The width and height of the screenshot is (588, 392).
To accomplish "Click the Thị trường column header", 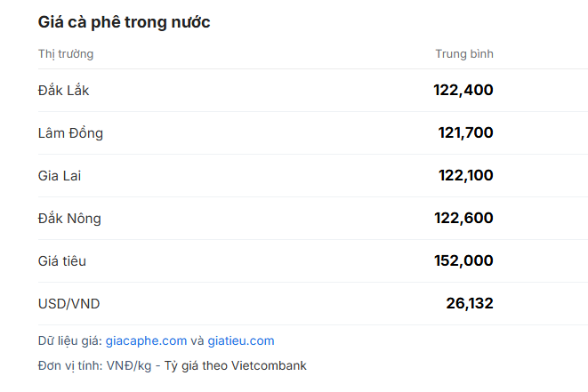I will point(66,54).
